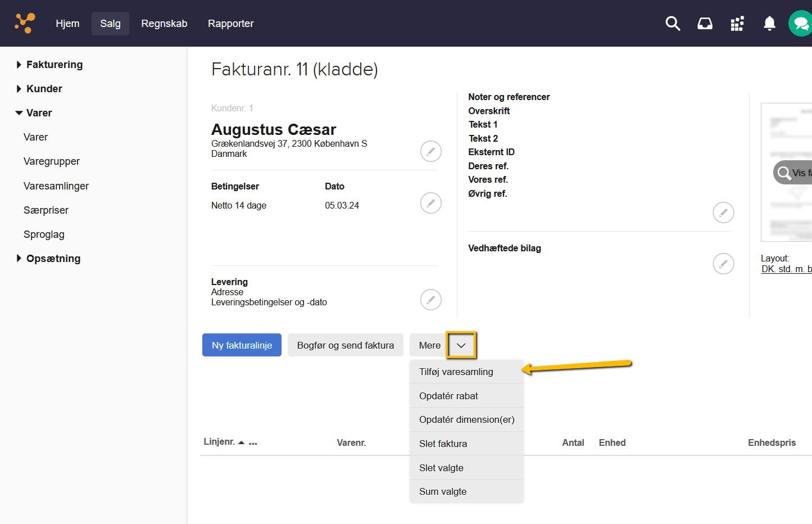Viewport: 812px width, 524px height.
Task: Open the green chat support icon
Action: tap(801, 24)
